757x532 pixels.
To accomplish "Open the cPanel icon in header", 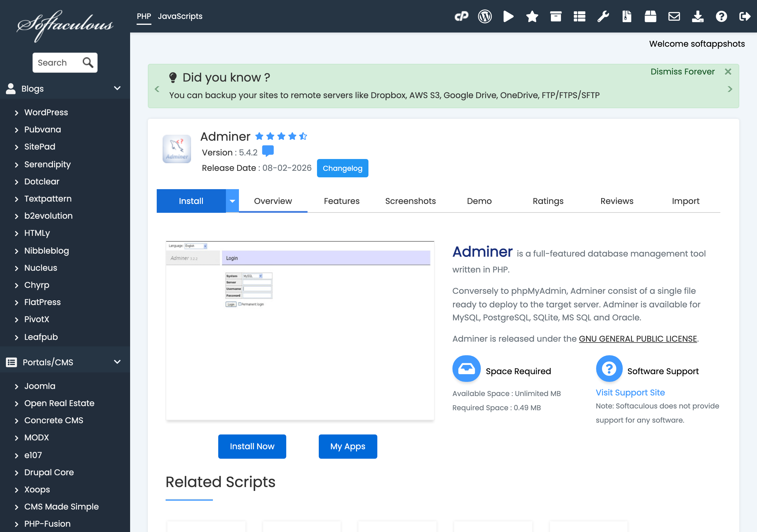I will [x=461, y=16].
